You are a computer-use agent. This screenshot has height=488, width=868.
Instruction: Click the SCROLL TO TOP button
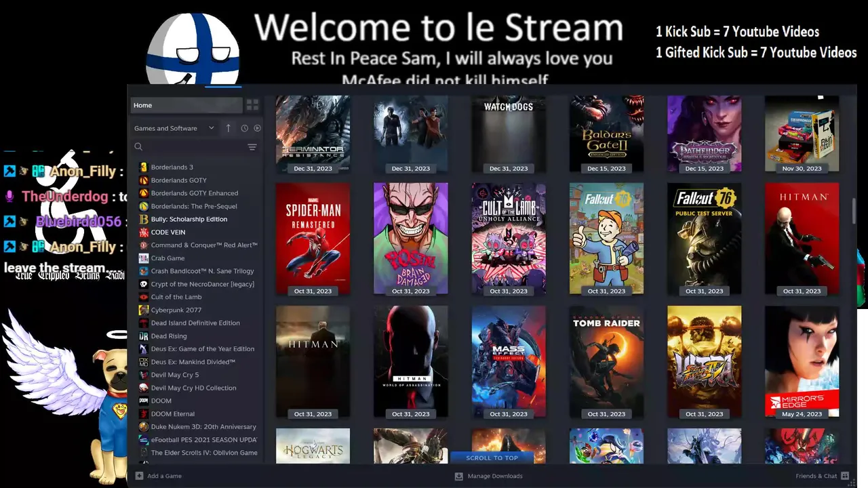492,458
